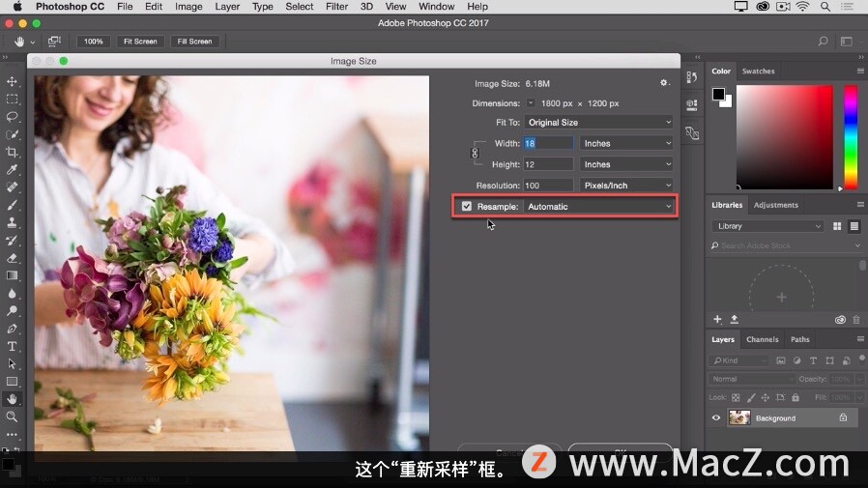Viewport: 868px width, 488px height.
Task: Click the Height input field
Action: coord(548,164)
